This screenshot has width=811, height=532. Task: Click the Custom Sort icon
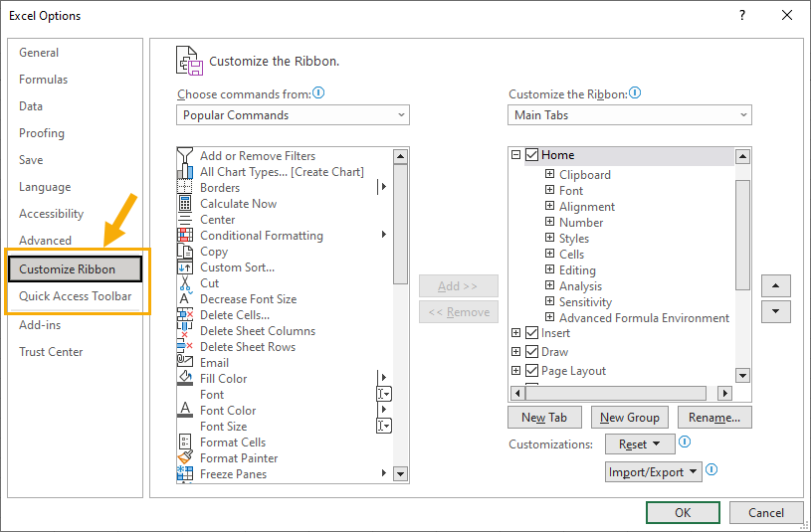coord(185,267)
